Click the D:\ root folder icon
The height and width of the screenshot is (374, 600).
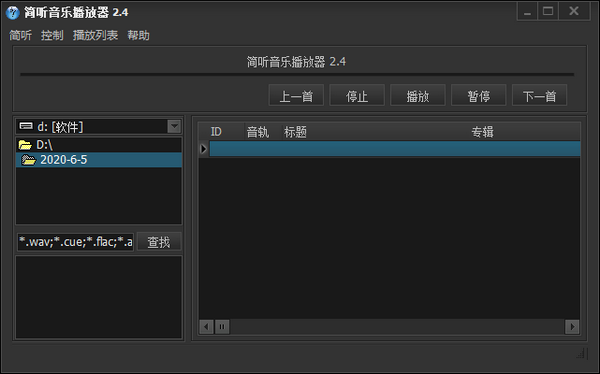point(25,145)
